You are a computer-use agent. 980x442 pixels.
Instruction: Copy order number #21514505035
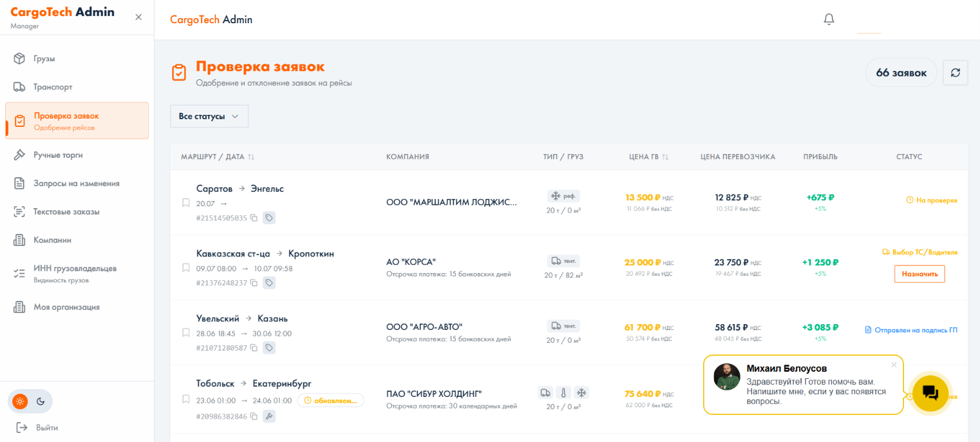(x=254, y=218)
